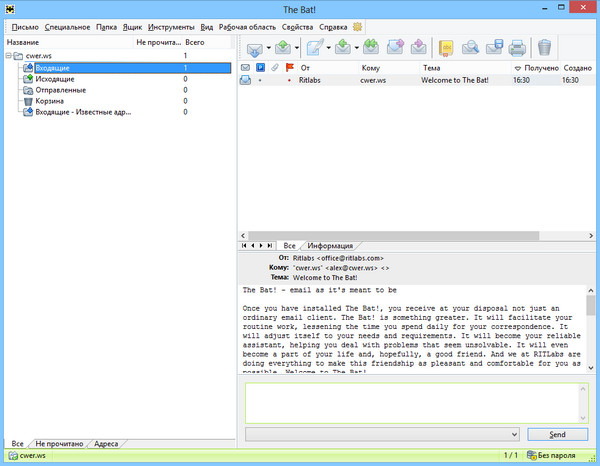Open the combo box left of Send
600x466 pixels.
click(x=514, y=435)
